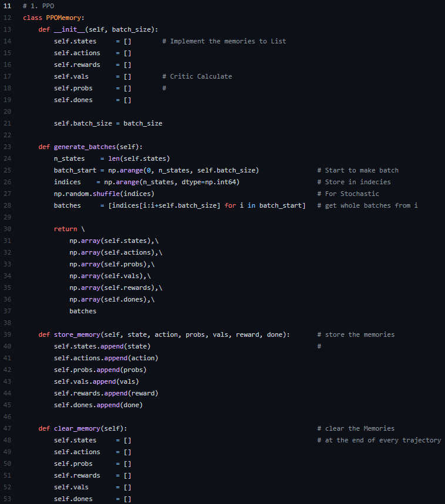Click 'self.dones.append(done)' on line 45
Image resolution: width=445 pixels, height=504 pixels.
pyautogui.click(x=99, y=405)
